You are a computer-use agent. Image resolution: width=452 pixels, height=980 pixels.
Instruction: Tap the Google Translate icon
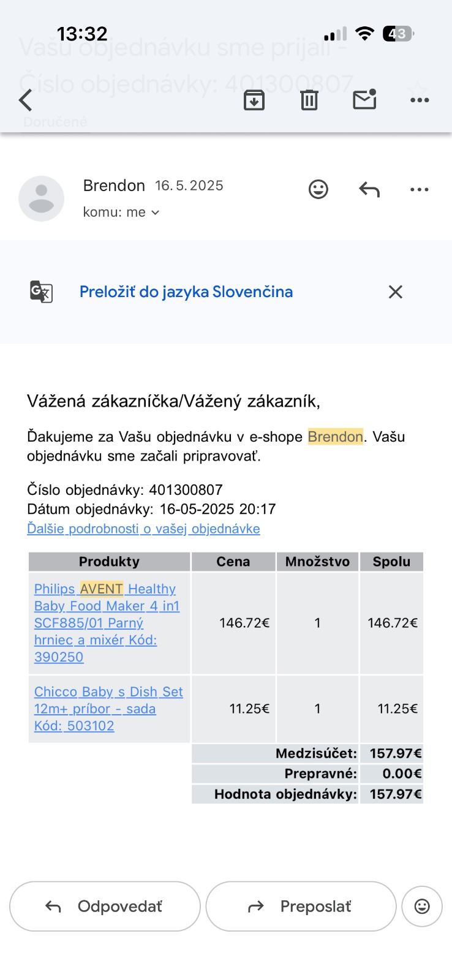41,292
